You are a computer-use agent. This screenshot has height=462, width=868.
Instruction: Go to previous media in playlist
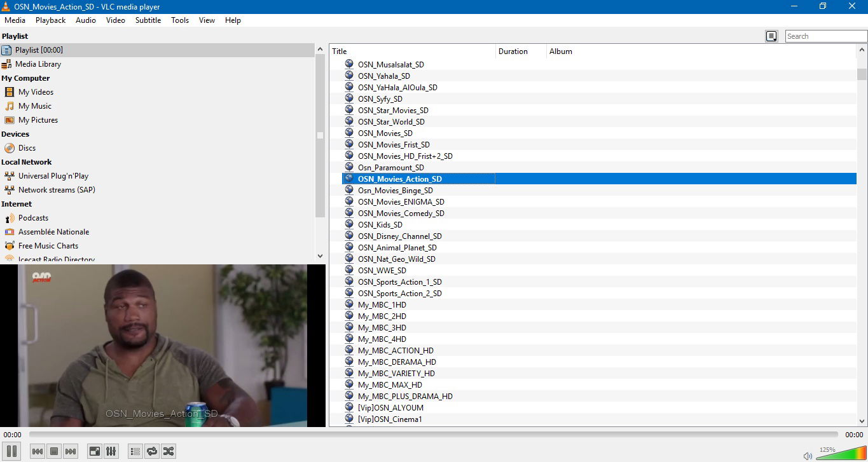38,451
